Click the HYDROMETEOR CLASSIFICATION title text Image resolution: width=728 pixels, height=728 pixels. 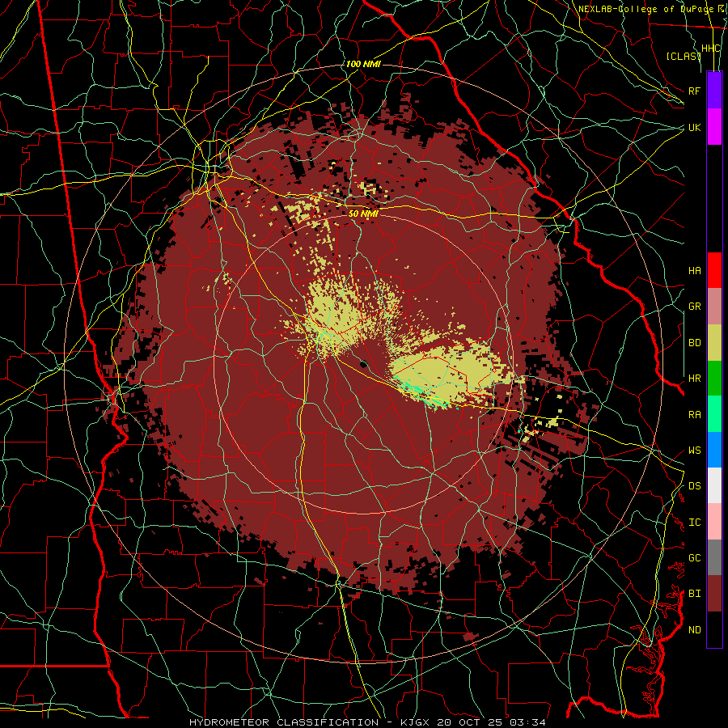click(284, 722)
